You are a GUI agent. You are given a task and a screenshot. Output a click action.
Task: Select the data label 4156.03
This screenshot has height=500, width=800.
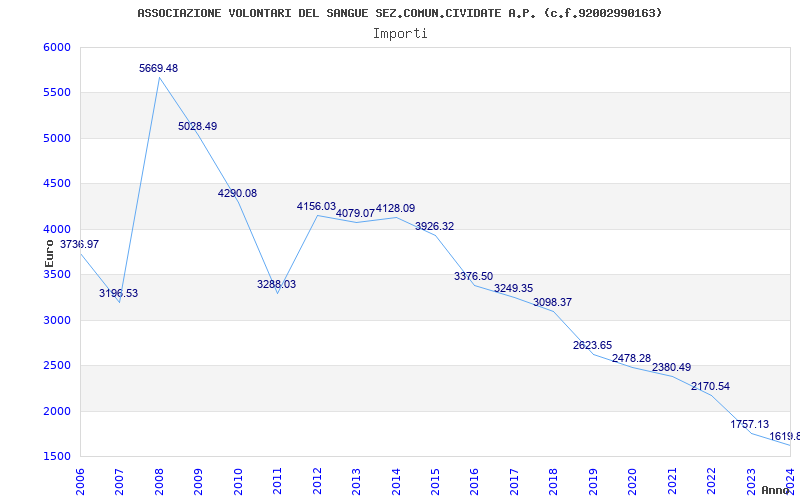[x=316, y=207]
